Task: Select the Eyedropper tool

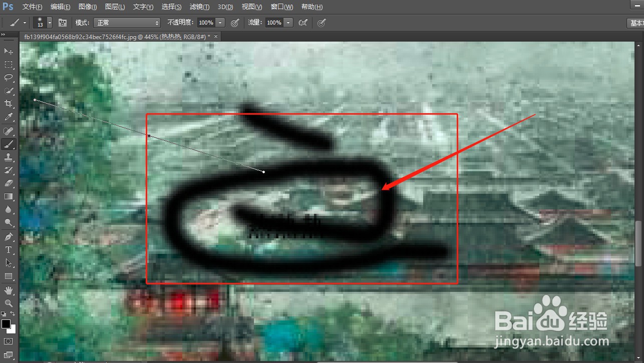Action: click(x=9, y=117)
